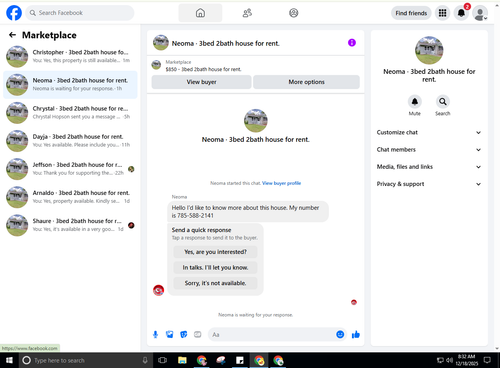500x368 pixels.
Task: Open Shaure's 3bed 2bath conversation
Action: [70, 225]
